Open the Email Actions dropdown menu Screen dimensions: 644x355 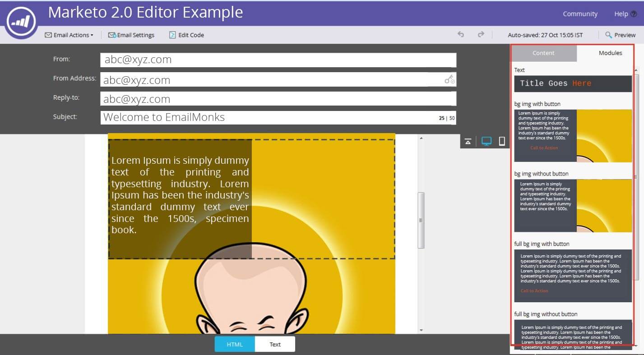point(69,35)
